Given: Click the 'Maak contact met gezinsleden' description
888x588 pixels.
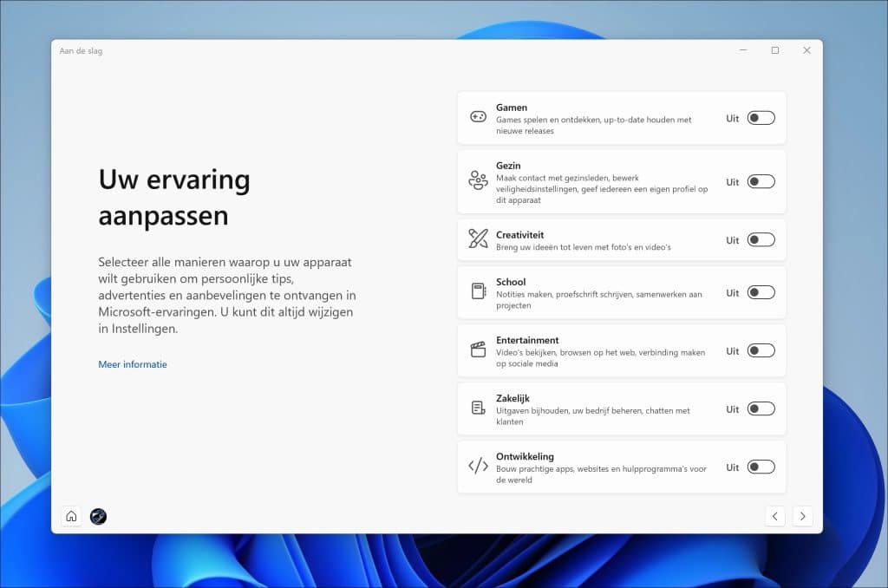Looking at the screenshot, I should 602,189.
